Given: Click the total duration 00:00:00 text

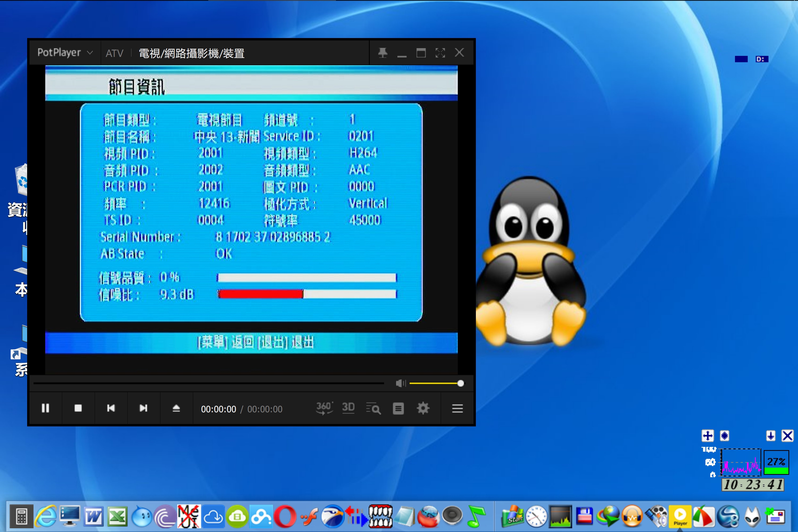Looking at the screenshot, I should (265, 409).
